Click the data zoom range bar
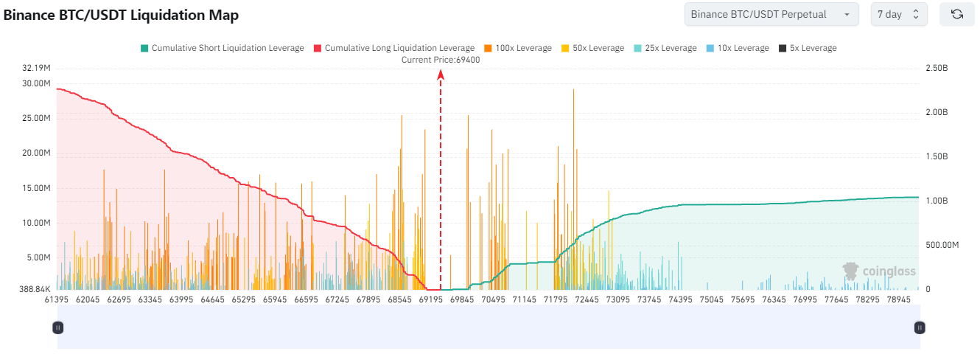The width and height of the screenshot is (980, 357). point(489,327)
